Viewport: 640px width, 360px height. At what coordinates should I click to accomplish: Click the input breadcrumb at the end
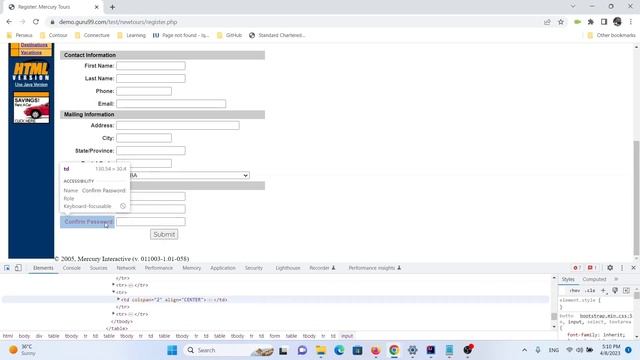pyautogui.click(x=347, y=336)
